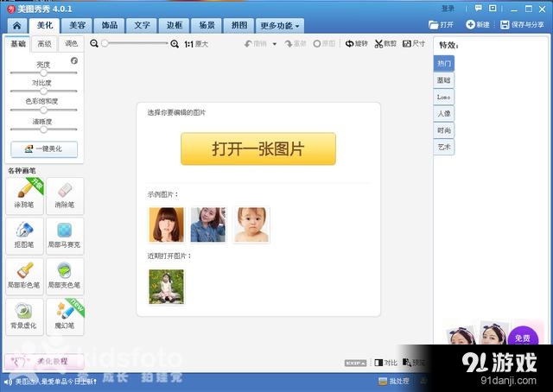553x392 pixels.
Task: Select the 涂鸦笔 brush tool
Action: click(24, 196)
